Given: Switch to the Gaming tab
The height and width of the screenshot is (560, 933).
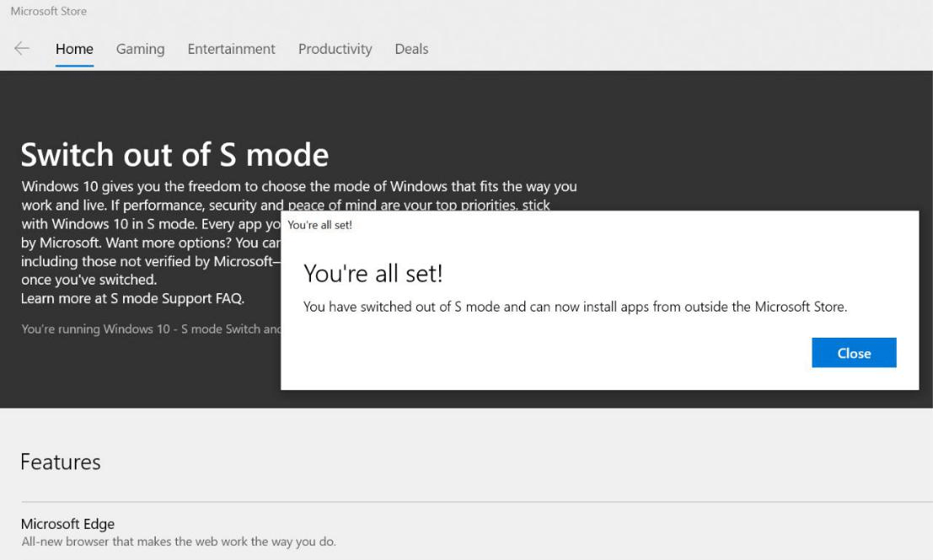Looking at the screenshot, I should pyautogui.click(x=140, y=49).
